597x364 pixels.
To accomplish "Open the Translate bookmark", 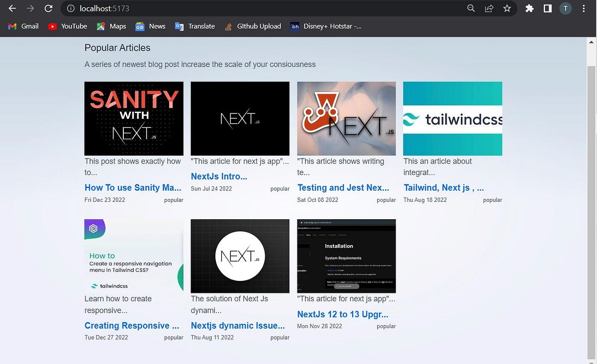I will 195,26.
